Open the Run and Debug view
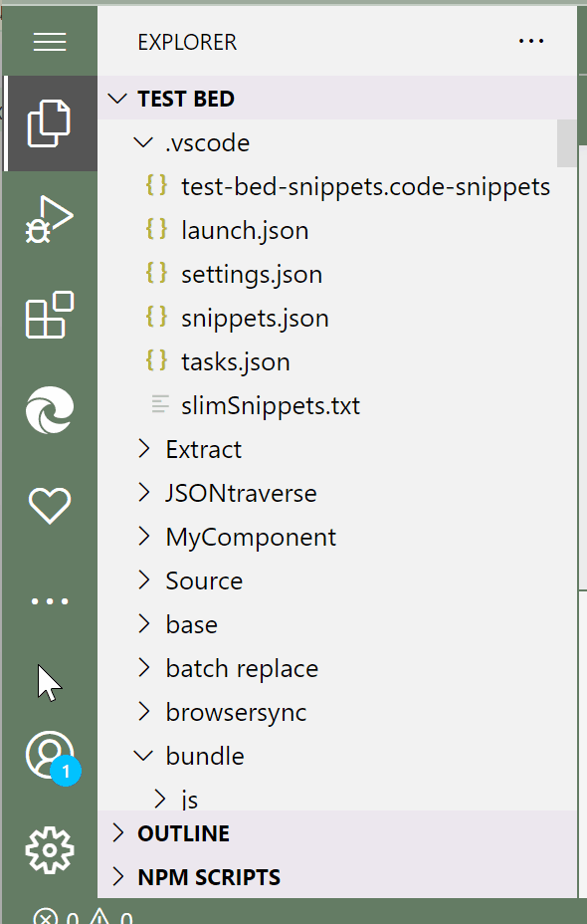587x924 pixels. point(50,219)
